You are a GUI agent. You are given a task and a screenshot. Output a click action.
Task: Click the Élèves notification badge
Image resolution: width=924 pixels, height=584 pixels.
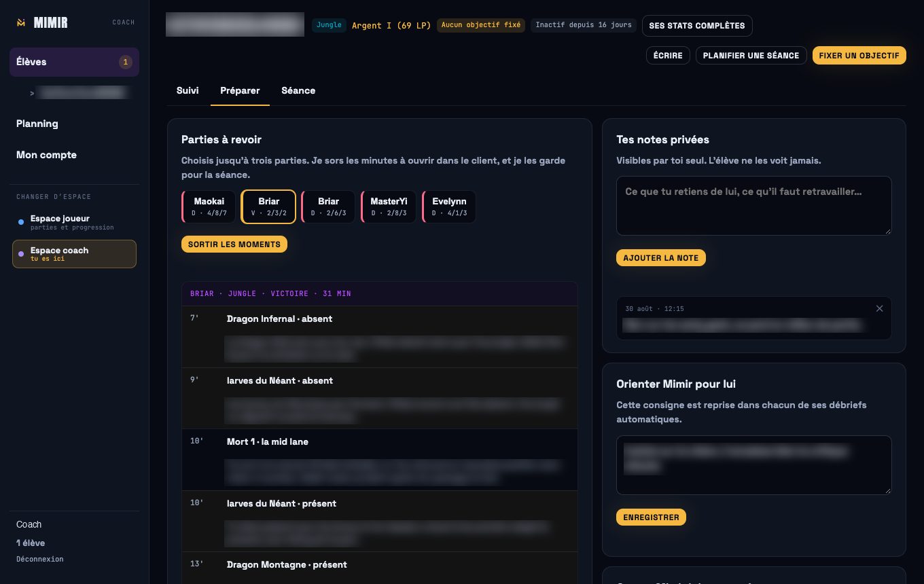(x=125, y=62)
